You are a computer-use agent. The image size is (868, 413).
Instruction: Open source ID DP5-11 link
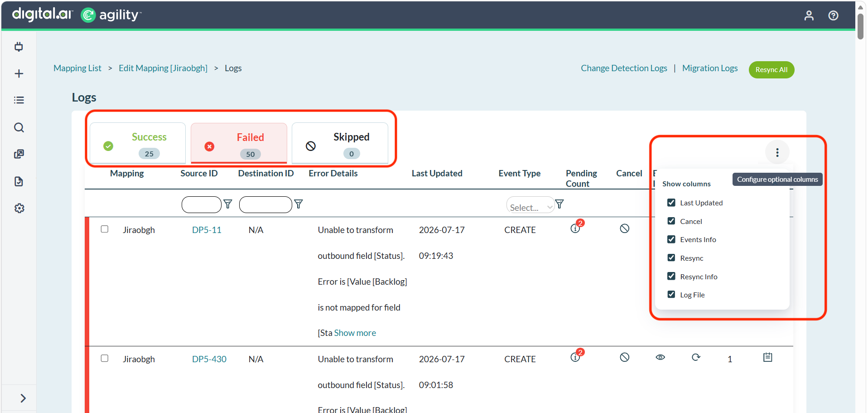click(x=207, y=230)
